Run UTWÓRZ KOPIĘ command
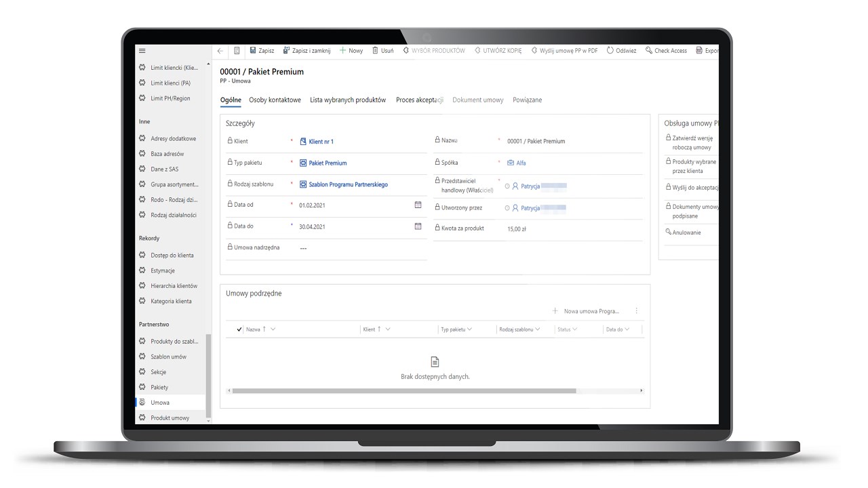This screenshot has height=488, width=868. 498,51
